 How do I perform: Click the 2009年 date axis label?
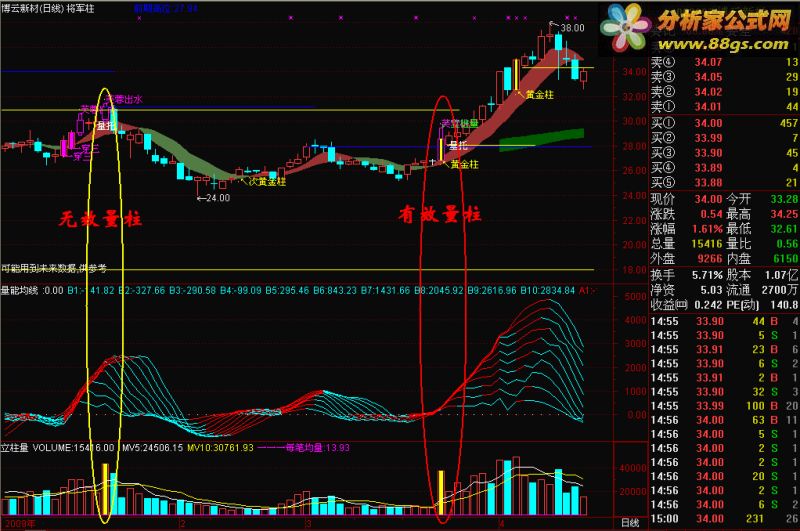coord(21,523)
